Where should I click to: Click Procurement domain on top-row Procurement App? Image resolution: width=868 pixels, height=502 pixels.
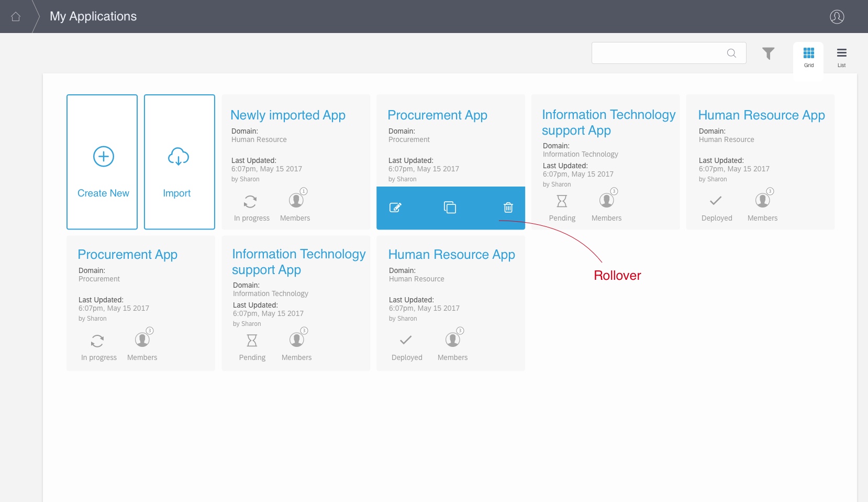[409, 140]
